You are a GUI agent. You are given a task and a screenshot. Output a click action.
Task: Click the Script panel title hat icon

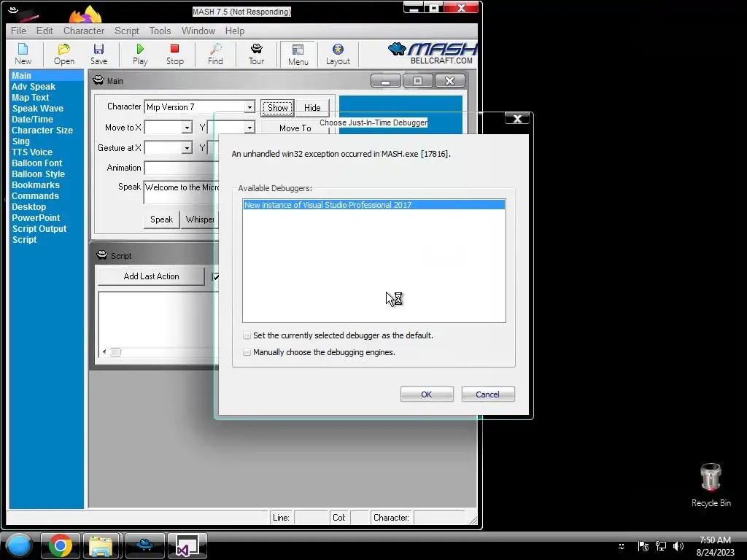pos(102,255)
